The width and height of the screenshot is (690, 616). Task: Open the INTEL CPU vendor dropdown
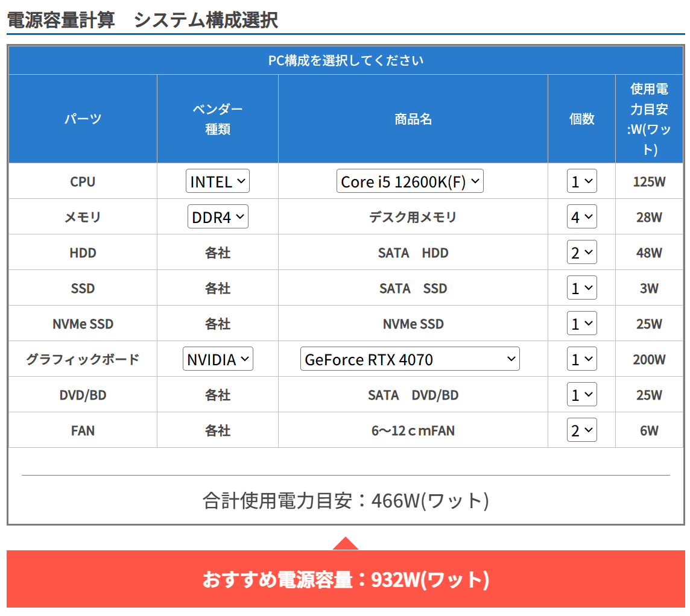coord(217,181)
